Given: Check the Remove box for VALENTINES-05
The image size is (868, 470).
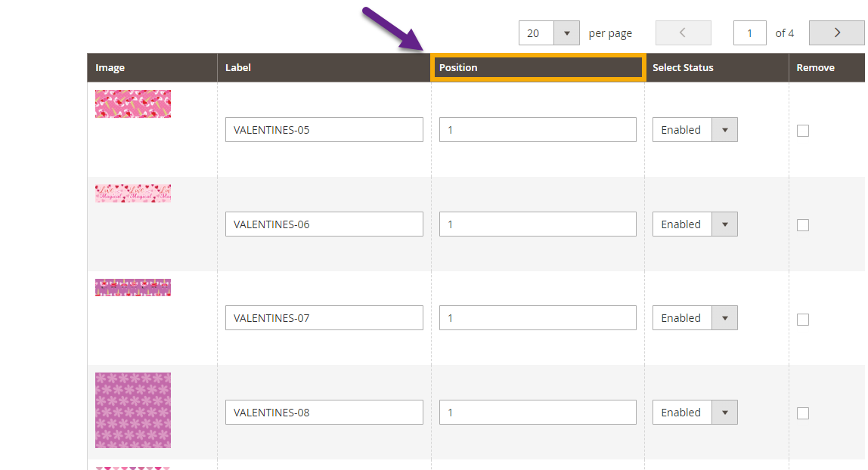Looking at the screenshot, I should tap(803, 131).
